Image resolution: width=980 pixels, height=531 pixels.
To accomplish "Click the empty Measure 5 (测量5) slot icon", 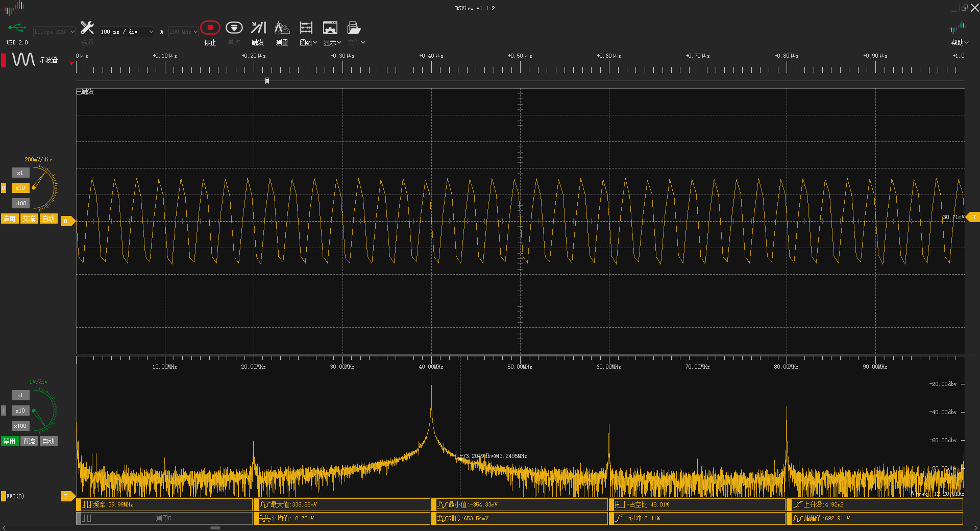I will (x=87, y=518).
